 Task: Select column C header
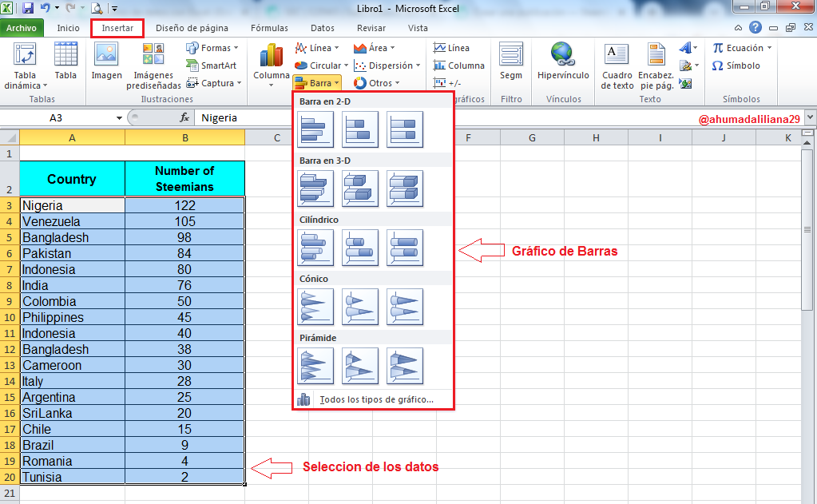276,137
